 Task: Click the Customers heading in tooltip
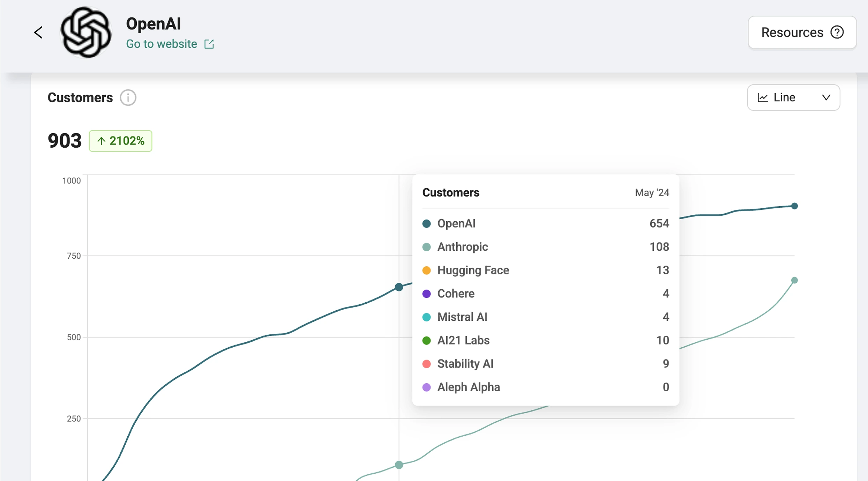tap(451, 193)
